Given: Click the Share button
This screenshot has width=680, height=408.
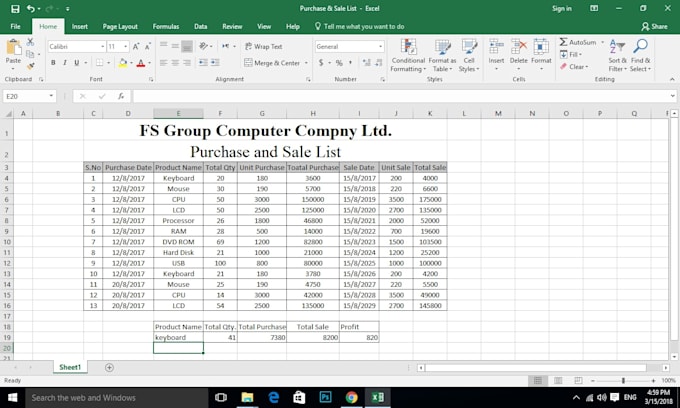Looking at the screenshot, I should tap(654, 26).
